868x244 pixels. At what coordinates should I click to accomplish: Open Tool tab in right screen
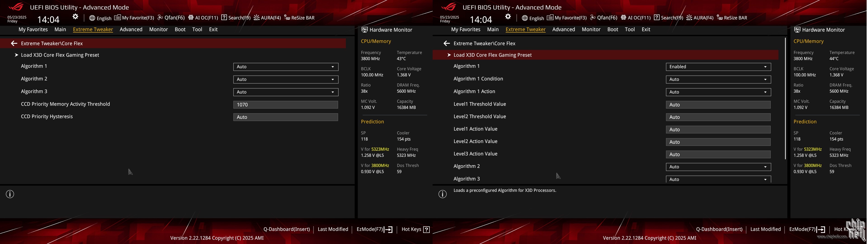point(630,29)
